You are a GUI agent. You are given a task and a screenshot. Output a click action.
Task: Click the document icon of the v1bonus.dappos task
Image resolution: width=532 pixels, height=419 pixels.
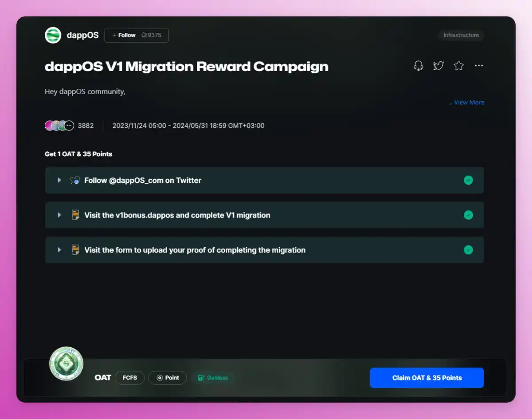(75, 215)
